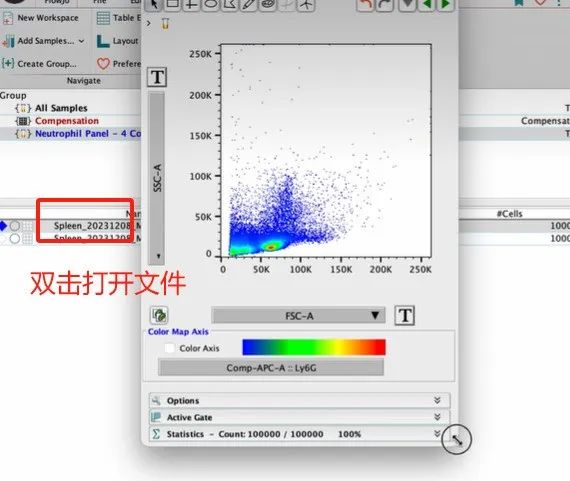Click the 100K label on the X axis
This screenshot has height=481, width=570.
pyautogui.click(x=301, y=270)
